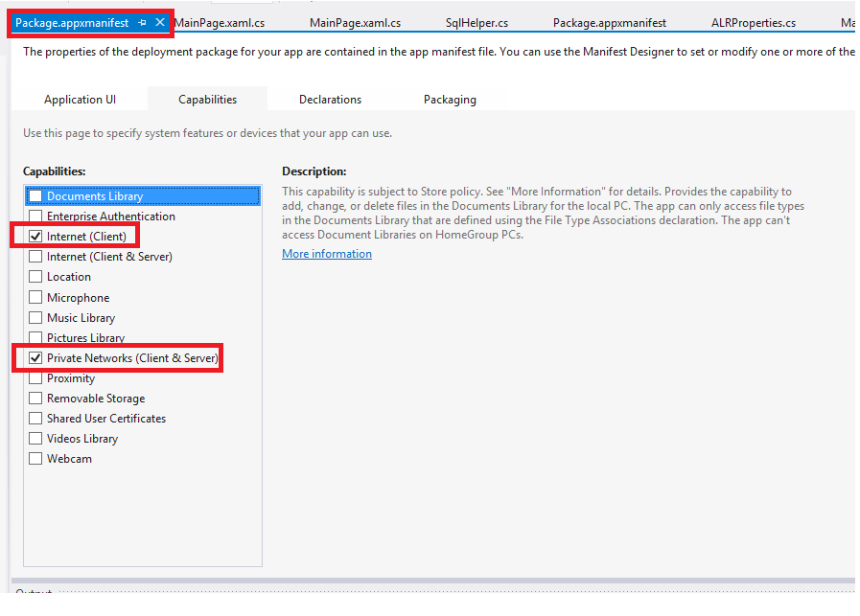Enable the Webcam capability
The height and width of the screenshot is (616, 860).
click(x=35, y=458)
